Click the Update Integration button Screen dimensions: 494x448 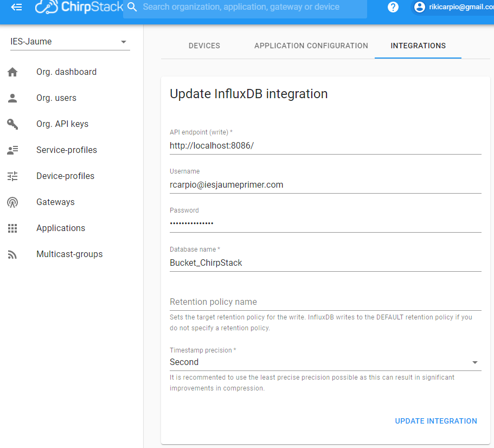436,421
